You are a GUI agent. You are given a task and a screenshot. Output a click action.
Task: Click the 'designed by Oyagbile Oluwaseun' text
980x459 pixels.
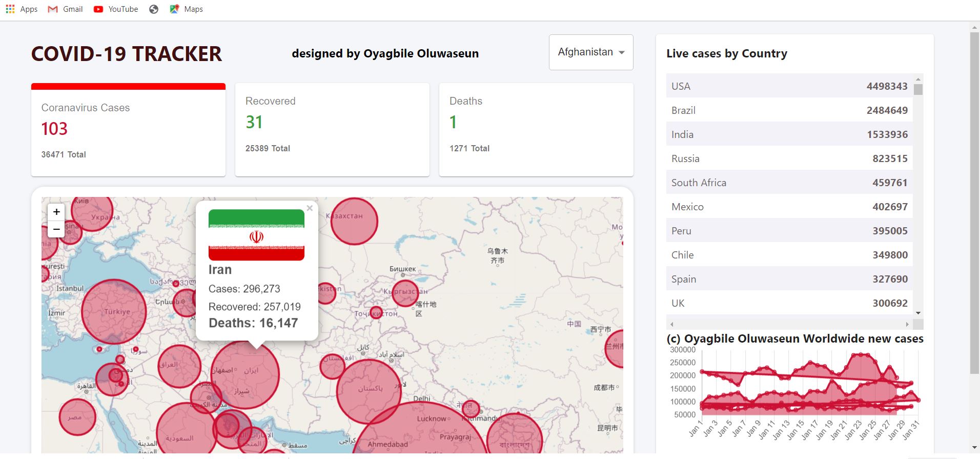coord(385,53)
